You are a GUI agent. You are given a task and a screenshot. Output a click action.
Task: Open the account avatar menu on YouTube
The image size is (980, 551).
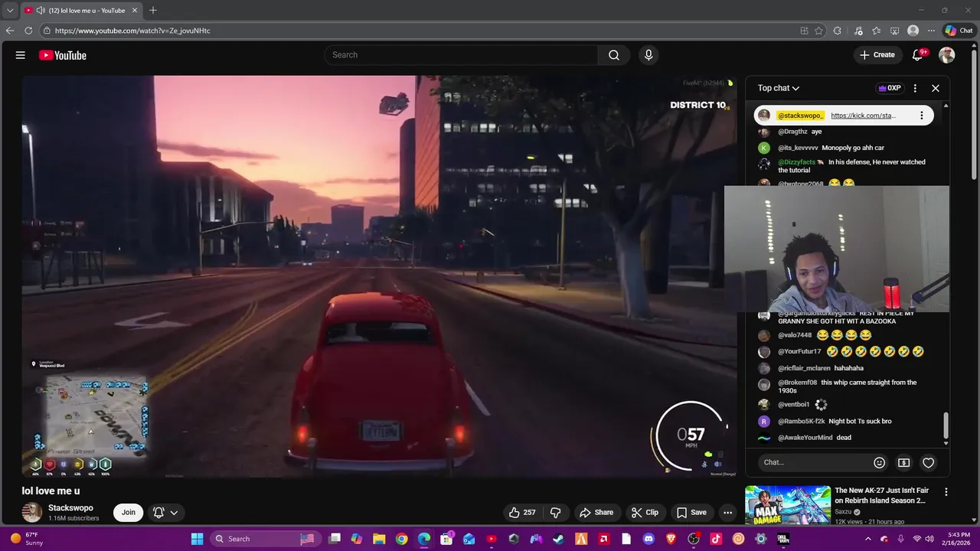947,55
